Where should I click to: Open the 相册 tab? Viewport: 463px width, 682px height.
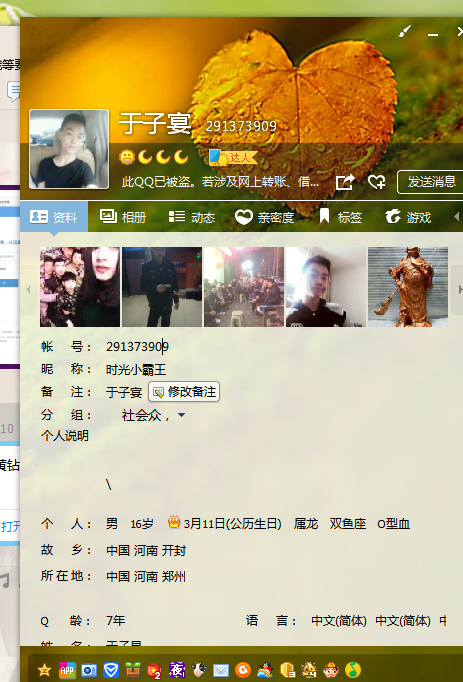[123, 217]
